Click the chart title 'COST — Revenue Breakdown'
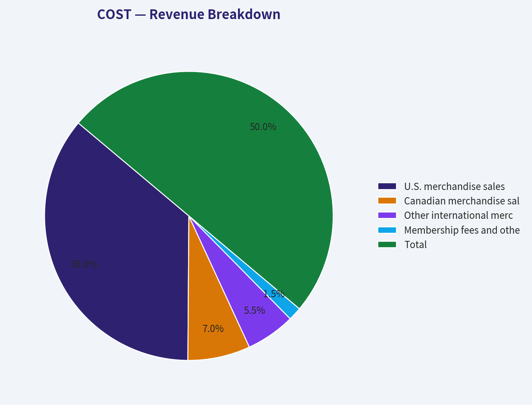This screenshot has height=405, width=532. (x=189, y=14)
